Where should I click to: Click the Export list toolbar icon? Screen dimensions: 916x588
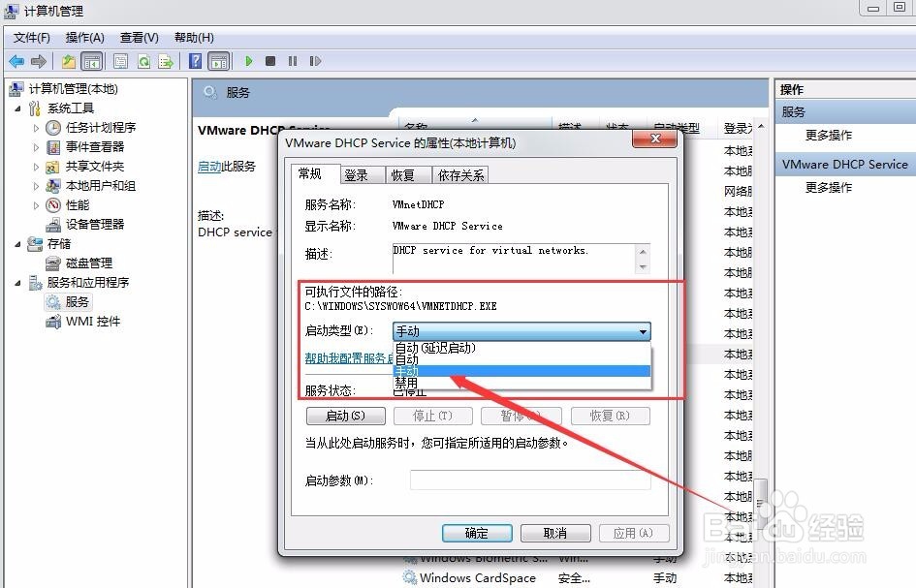coord(166,61)
